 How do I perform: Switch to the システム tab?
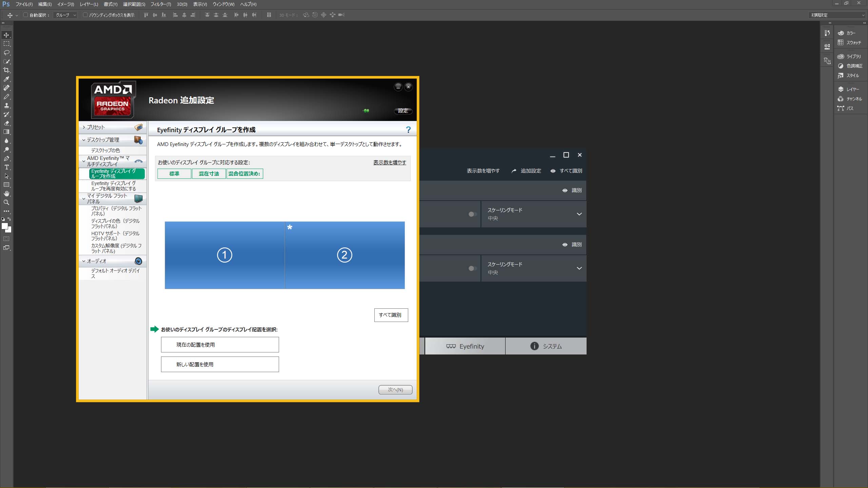[546, 346]
